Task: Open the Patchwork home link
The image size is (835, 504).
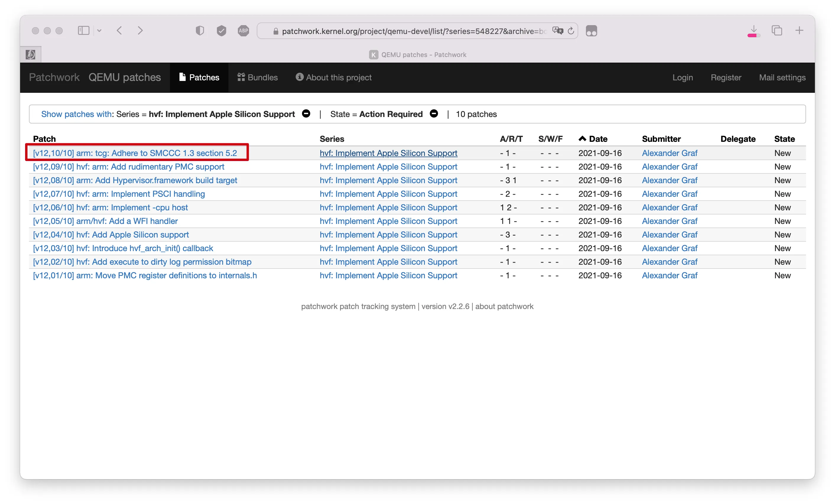Action: (54, 77)
